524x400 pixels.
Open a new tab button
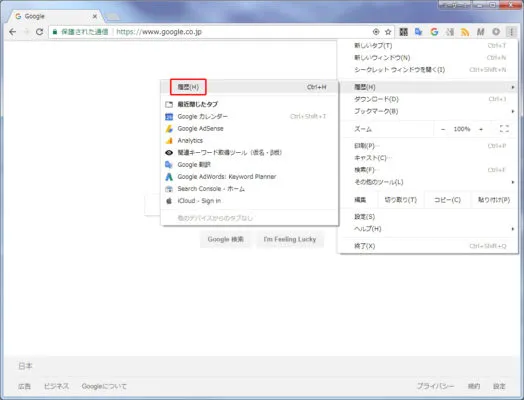coord(113,16)
